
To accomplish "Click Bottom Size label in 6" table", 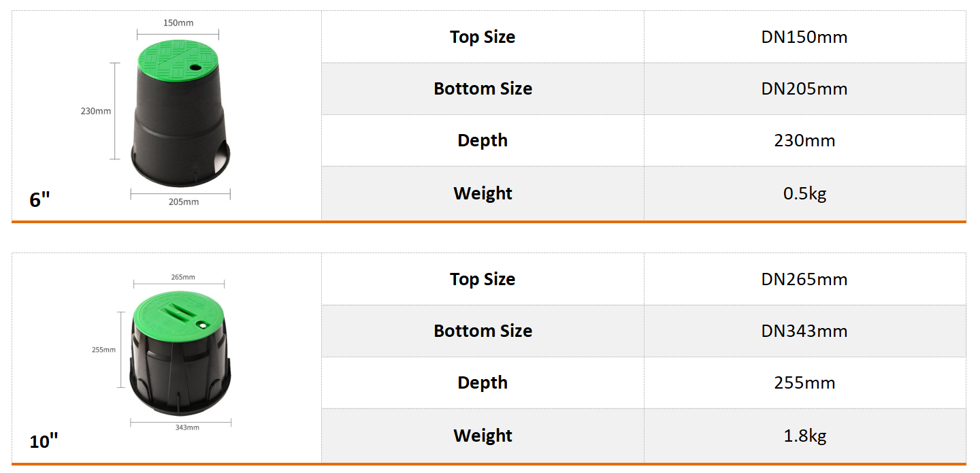I will click(x=483, y=88).
